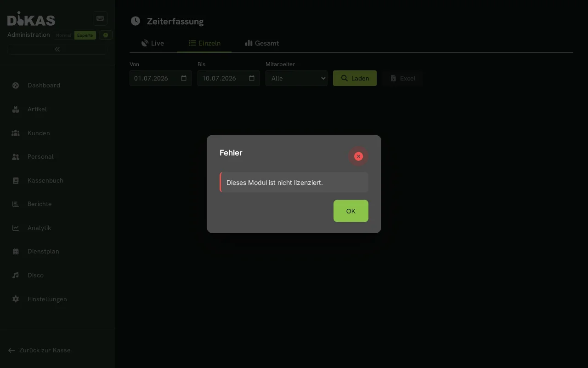Click the Berichte chart icon
Image resolution: width=588 pixels, height=368 pixels.
(x=16, y=204)
